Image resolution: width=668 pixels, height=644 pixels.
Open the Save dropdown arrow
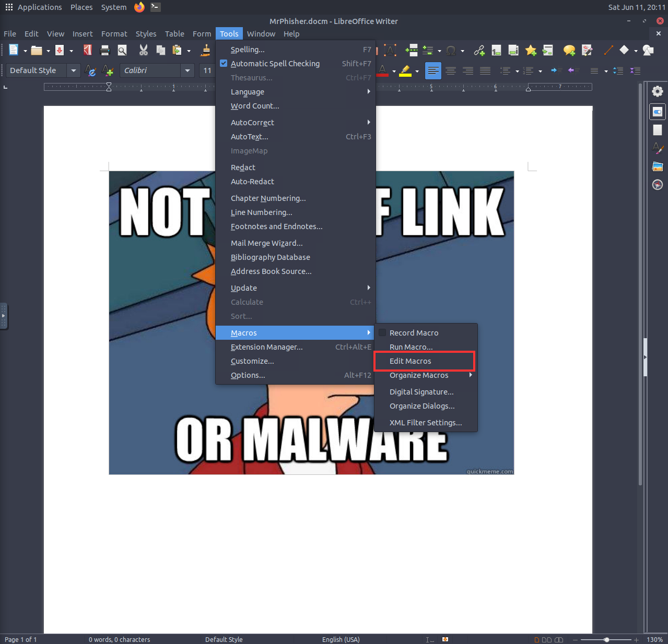(x=71, y=51)
